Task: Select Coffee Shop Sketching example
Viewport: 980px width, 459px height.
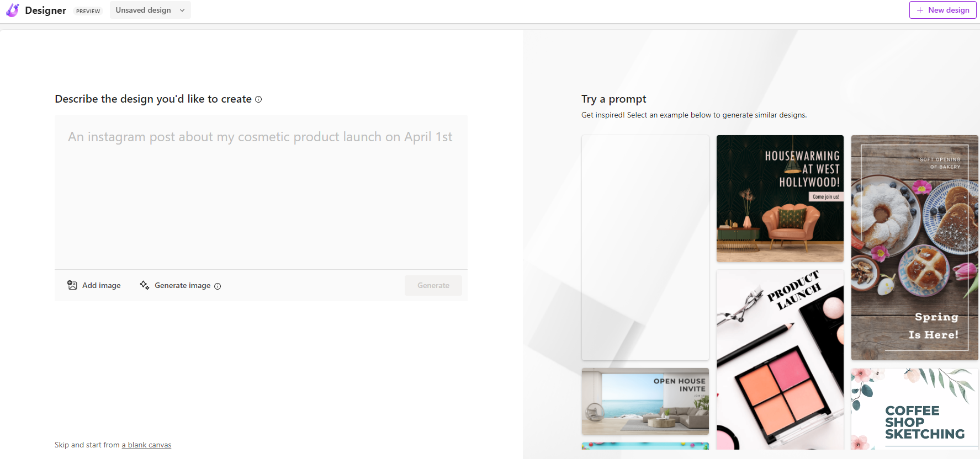Action: (x=915, y=409)
